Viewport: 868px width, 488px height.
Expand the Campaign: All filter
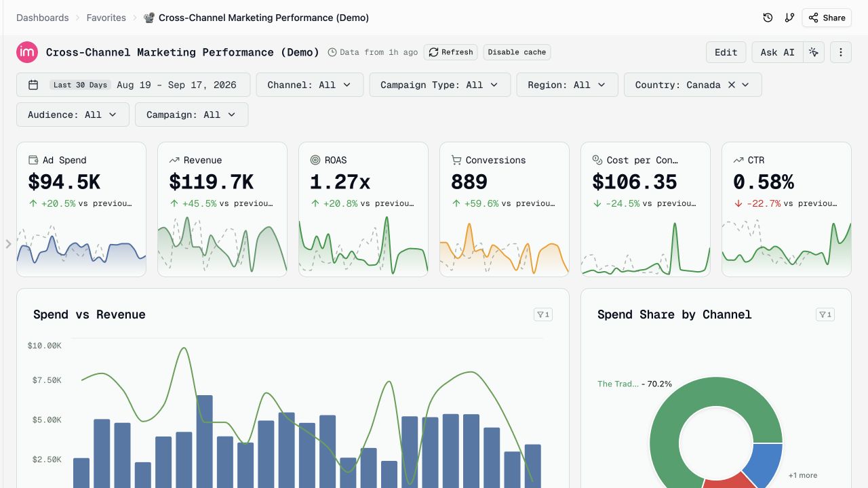tap(191, 115)
